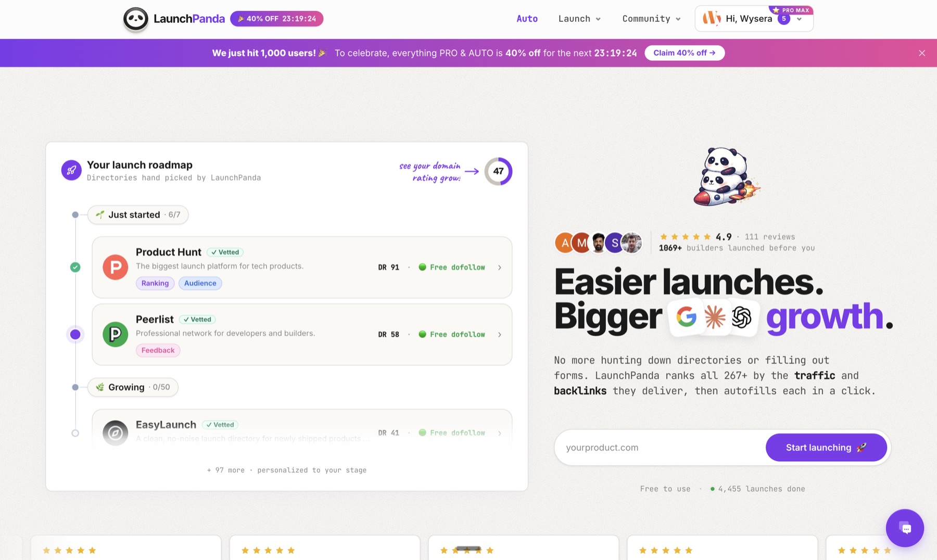Open the Hi, Wysera account menu

coord(754,19)
